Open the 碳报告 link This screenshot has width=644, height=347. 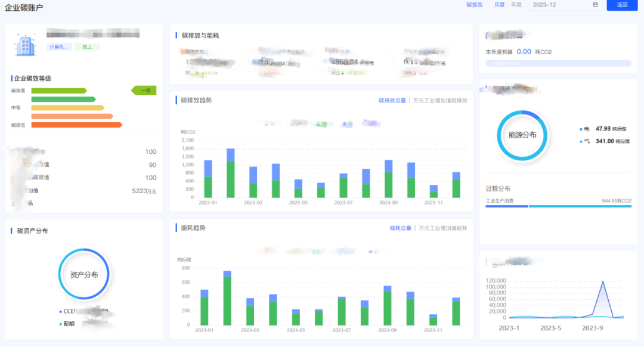475,5
